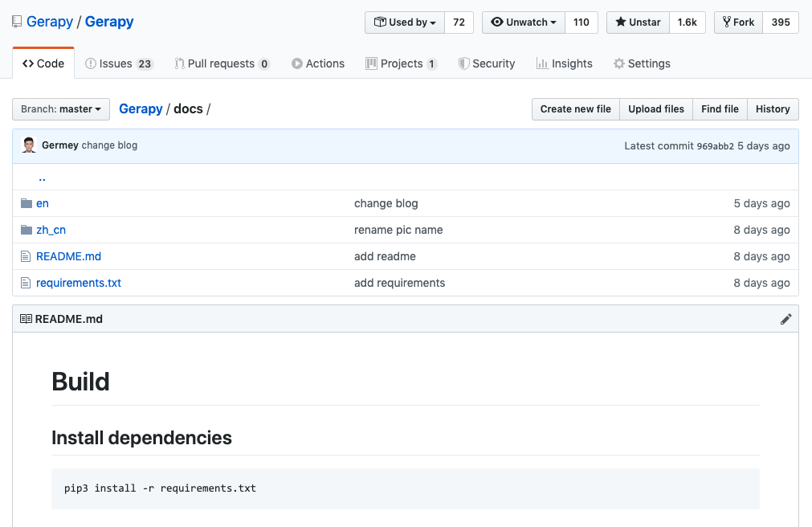Click the Upload files button

(656, 109)
